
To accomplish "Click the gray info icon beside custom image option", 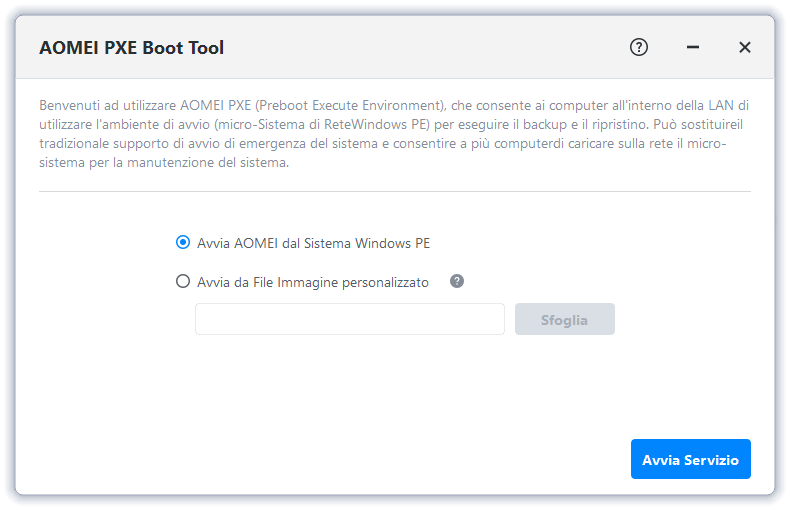I will tap(457, 281).
